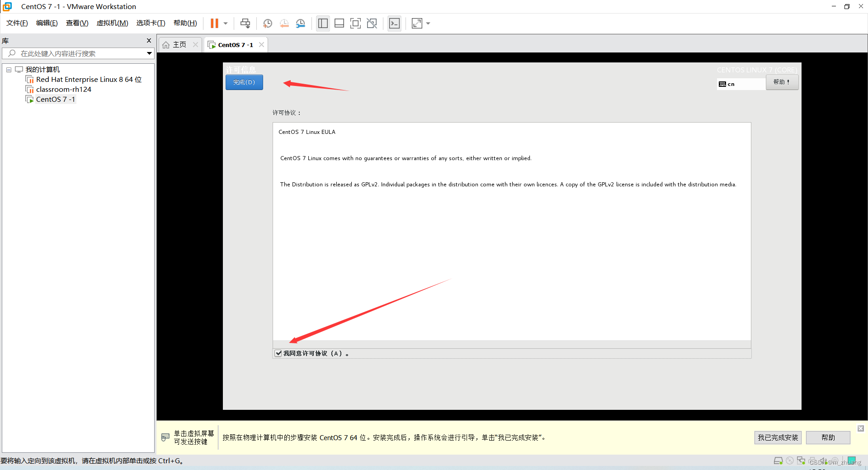Close the 主页 tab

coord(195,44)
